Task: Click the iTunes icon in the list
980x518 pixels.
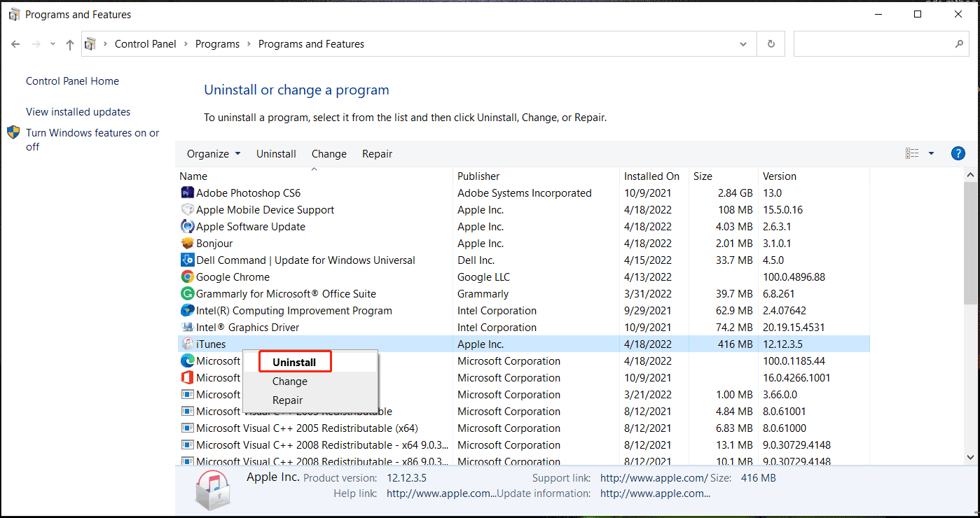Action: pos(187,344)
